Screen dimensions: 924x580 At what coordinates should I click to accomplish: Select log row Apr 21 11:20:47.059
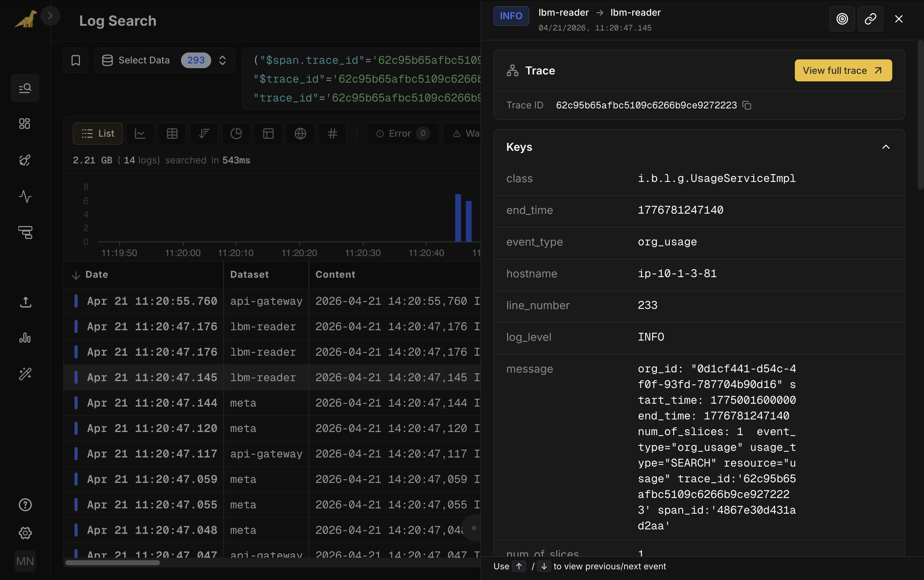pos(272,479)
